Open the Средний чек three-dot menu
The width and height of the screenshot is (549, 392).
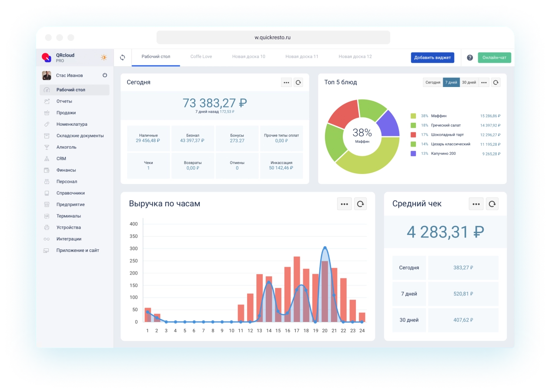(x=476, y=204)
